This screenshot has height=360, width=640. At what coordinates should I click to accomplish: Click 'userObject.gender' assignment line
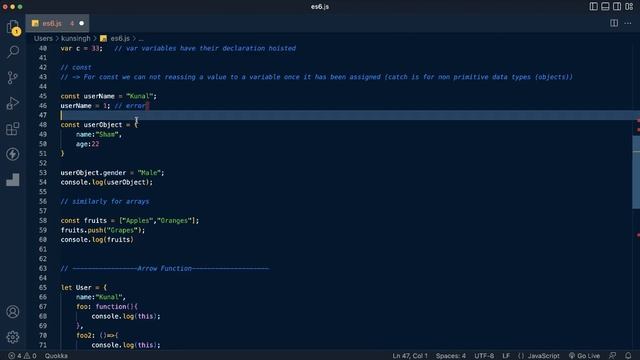(112, 173)
